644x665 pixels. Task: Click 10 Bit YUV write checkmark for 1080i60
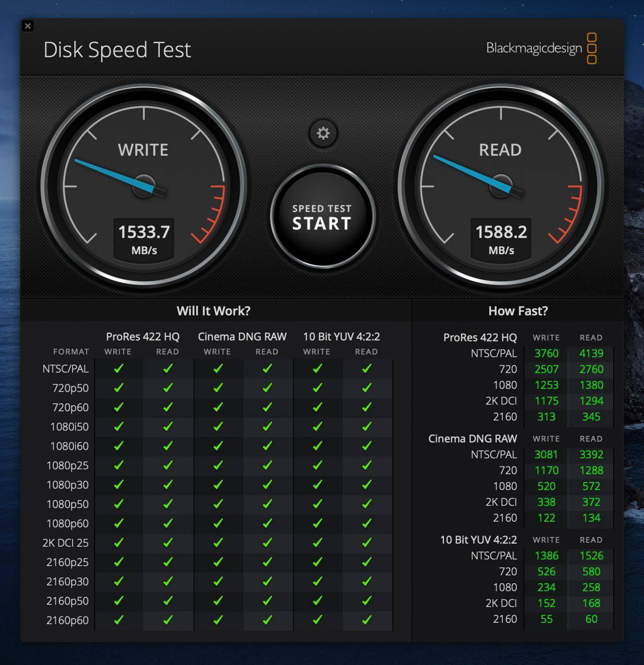click(x=317, y=446)
